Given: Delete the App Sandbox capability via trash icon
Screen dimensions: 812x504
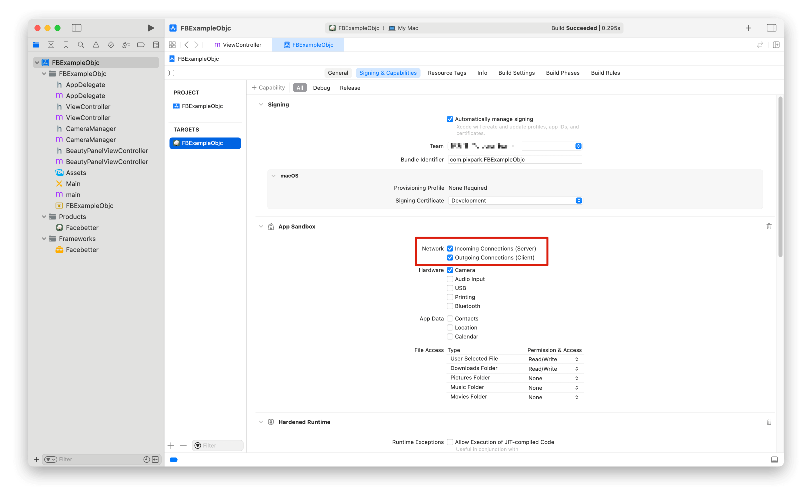Looking at the screenshot, I should pyautogui.click(x=769, y=226).
